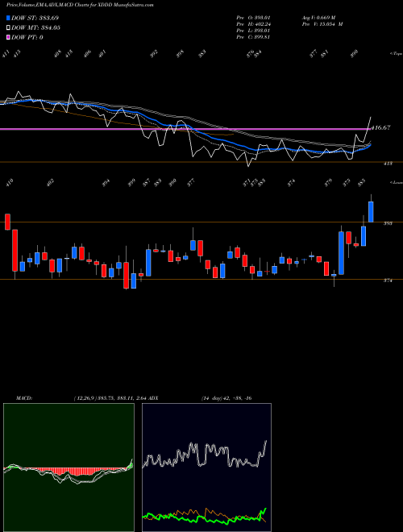Screen dimensions: 403x532
Task: Click the 374 level label on candlestick chart
Action: (x=388, y=281)
